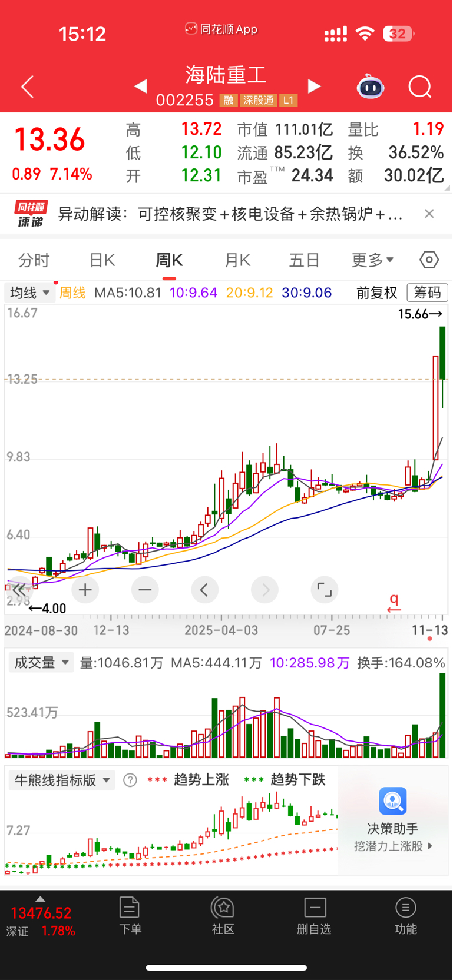
Task: Tap 15.66 high price marker
Action: click(x=421, y=314)
